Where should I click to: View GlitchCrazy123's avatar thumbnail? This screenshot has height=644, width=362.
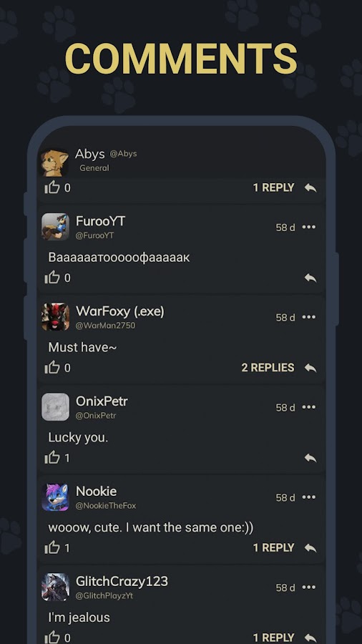pyautogui.click(x=55, y=587)
